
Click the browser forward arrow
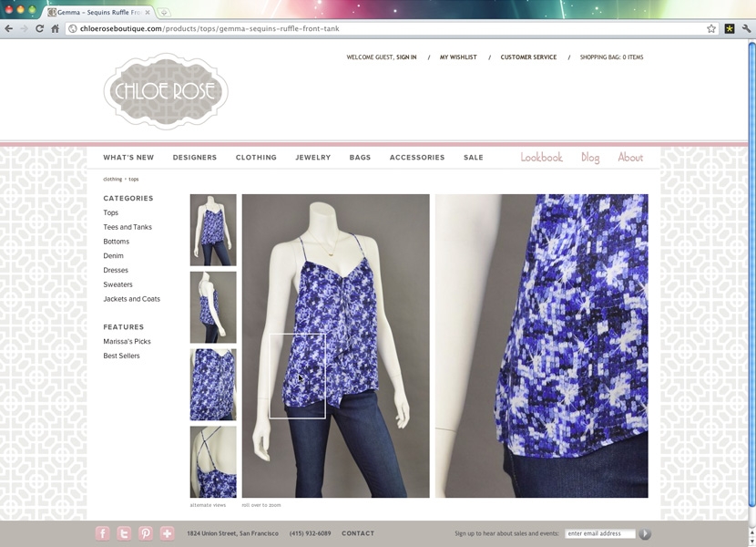click(x=24, y=28)
